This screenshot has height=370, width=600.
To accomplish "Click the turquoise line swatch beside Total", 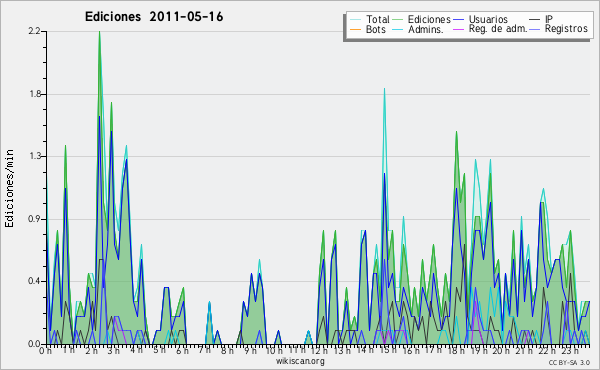I will [x=355, y=20].
